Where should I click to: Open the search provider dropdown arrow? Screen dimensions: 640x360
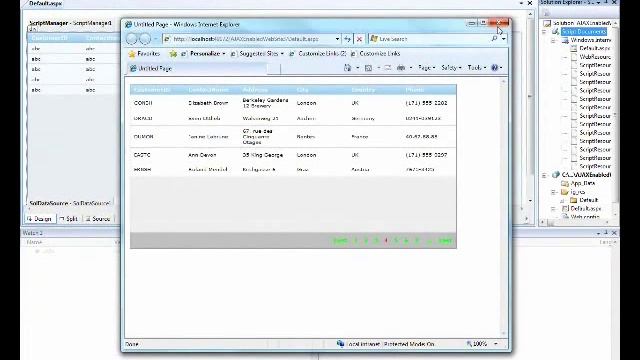(x=504, y=39)
